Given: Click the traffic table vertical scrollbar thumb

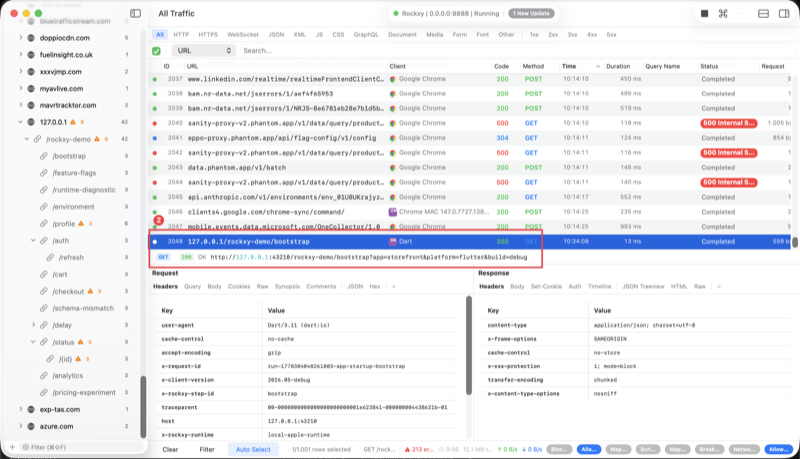Looking at the screenshot, I should [794, 241].
